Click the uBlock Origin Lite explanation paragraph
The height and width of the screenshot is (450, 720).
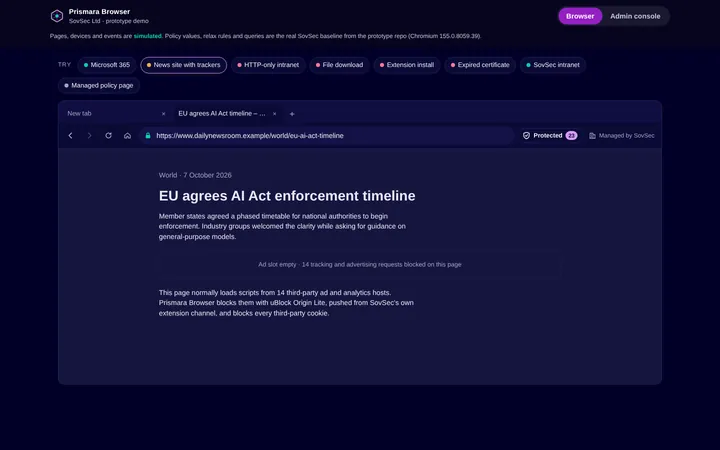point(286,303)
